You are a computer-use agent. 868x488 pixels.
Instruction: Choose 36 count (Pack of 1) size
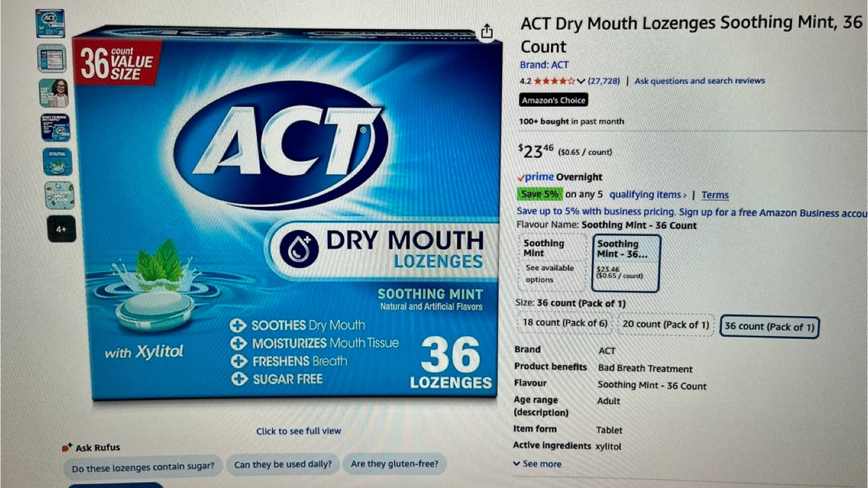(769, 326)
